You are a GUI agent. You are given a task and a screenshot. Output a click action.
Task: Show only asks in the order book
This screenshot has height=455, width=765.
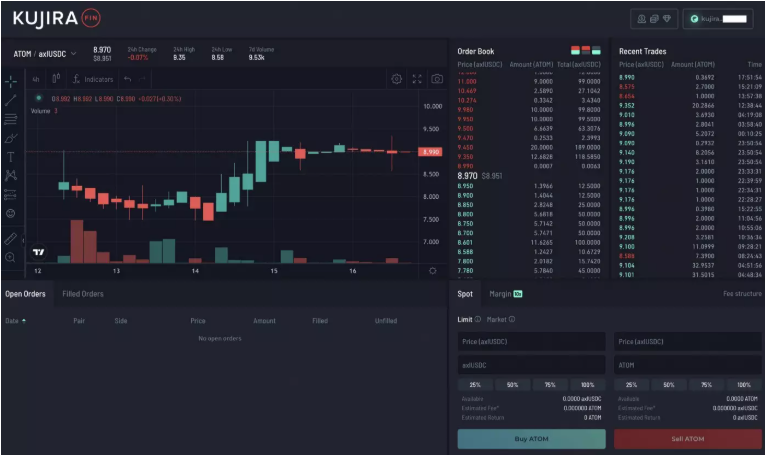click(586, 51)
